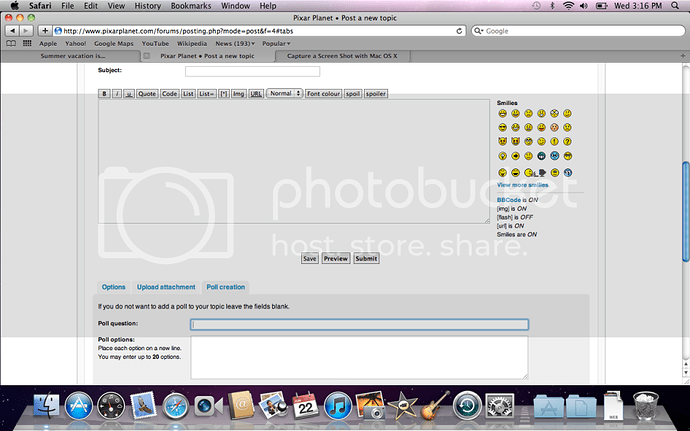Click the Font colour button
690x431 pixels.
point(323,93)
